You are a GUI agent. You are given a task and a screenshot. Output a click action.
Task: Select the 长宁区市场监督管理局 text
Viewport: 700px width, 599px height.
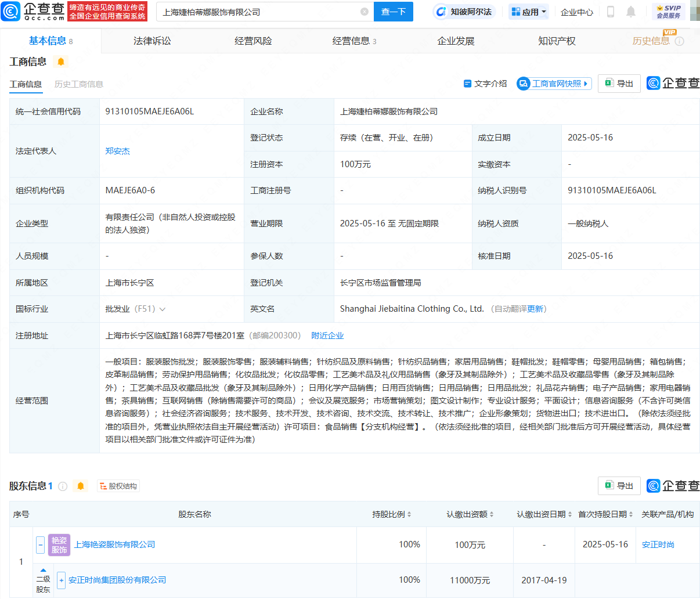click(381, 283)
